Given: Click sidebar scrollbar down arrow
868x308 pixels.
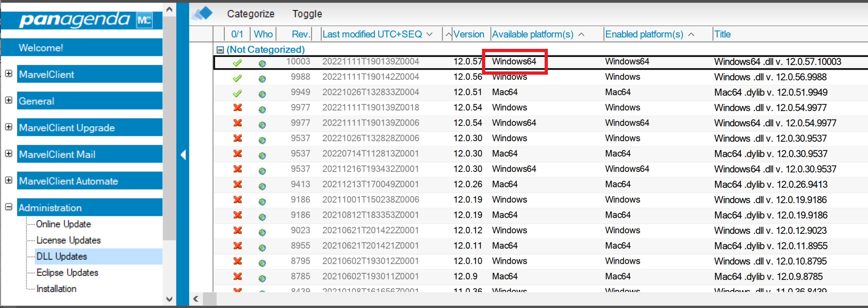Looking at the screenshot, I should pyautogui.click(x=170, y=299).
